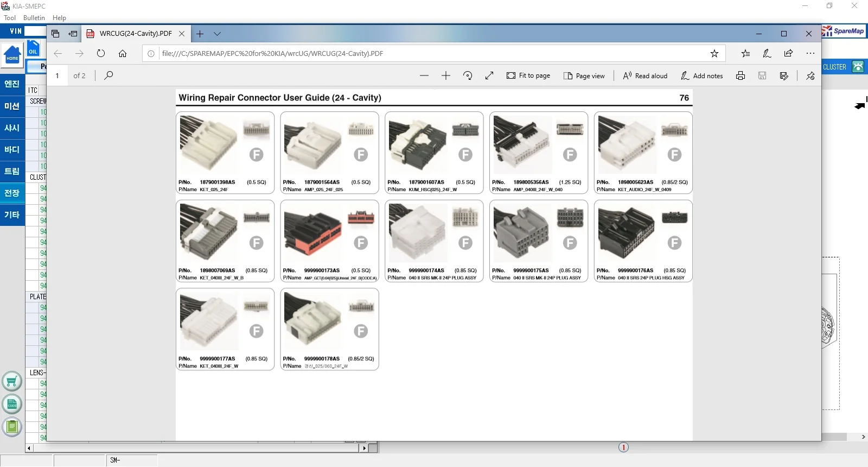Image resolution: width=868 pixels, height=467 pixels.
Task: Share this page icon
Action: point(788,53)
